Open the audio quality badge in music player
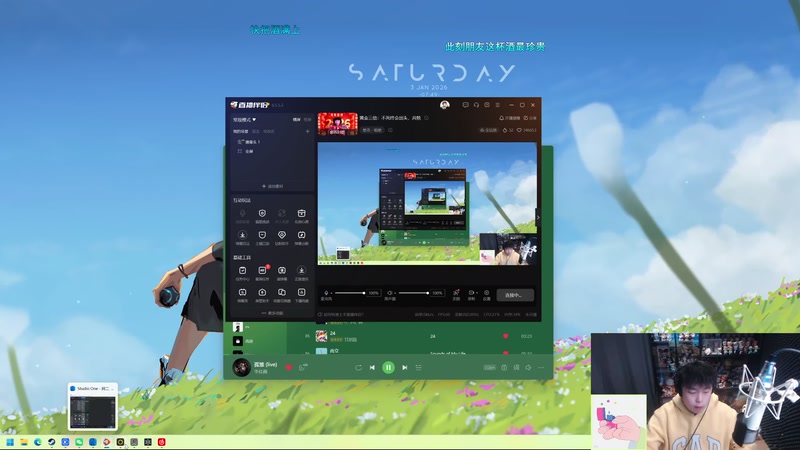Viewport: 800px width, 450px height. (489, 367)
